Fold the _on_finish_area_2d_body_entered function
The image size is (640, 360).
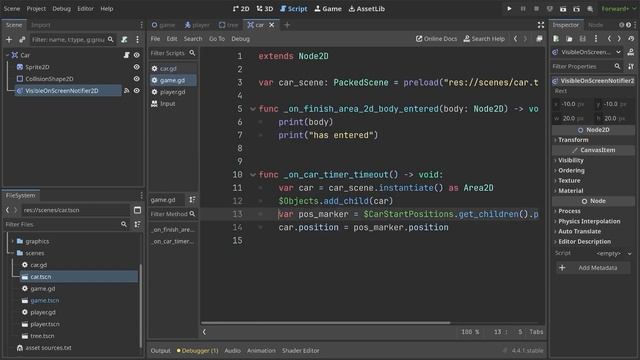tap(253, 109)
